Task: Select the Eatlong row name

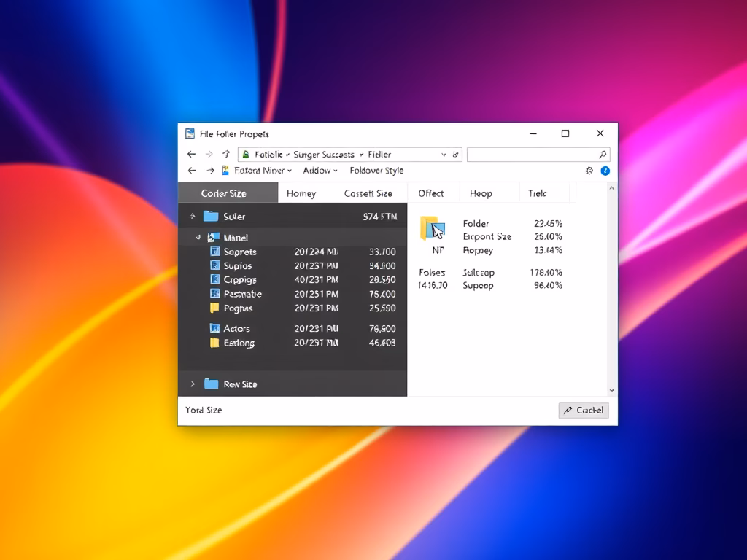Action: coord(239,343)
